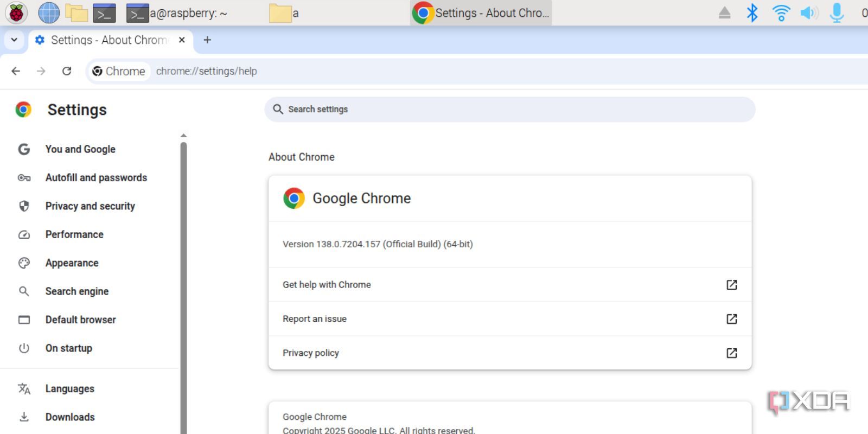Select Appearance in the settings sidebar
The image size is (868, 434).
72,263
